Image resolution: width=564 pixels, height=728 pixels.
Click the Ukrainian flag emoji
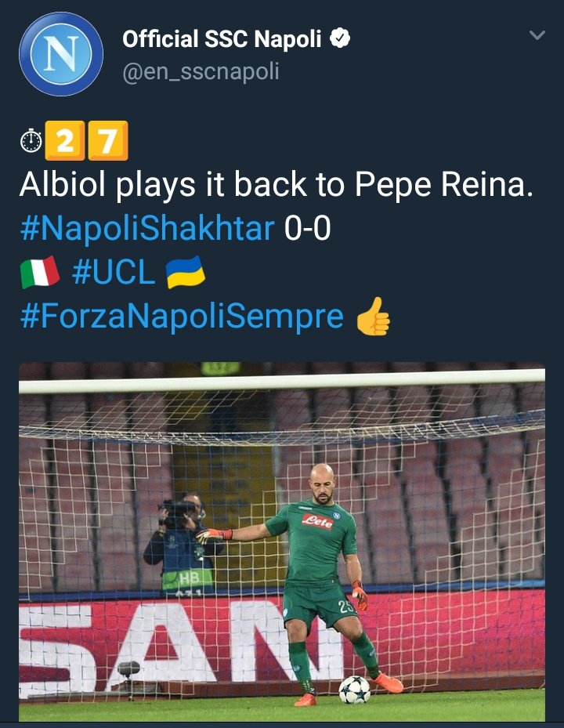click(x=186, y=272)
